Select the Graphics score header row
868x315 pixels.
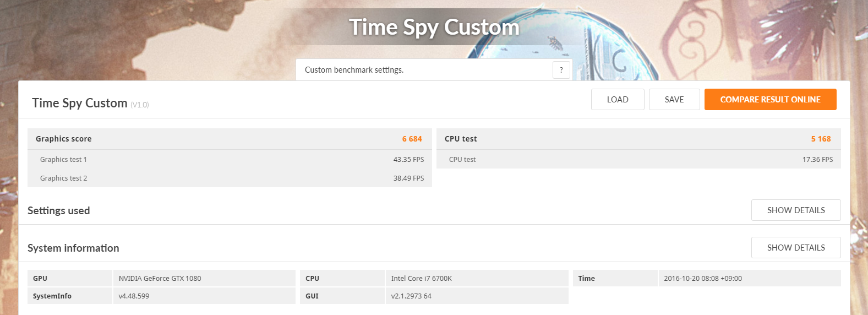[230, 139]
